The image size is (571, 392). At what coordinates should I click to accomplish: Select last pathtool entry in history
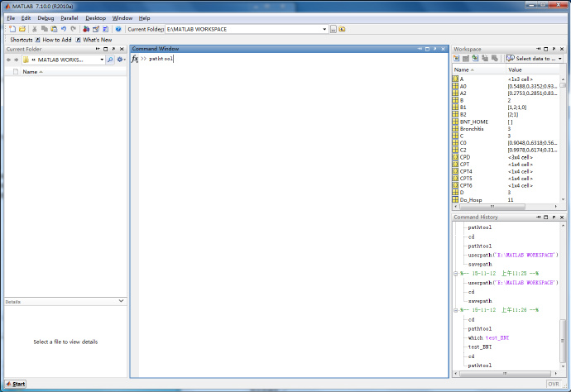click(x=480, y=365)
